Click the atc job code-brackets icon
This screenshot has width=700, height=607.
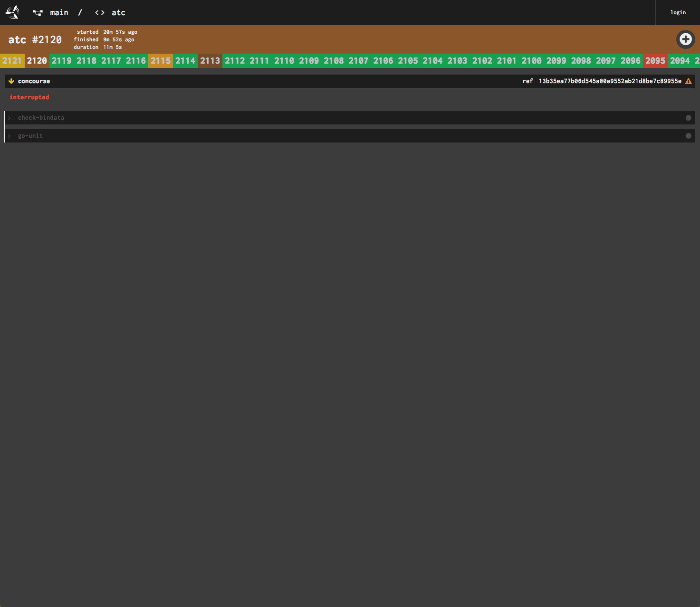99,13
